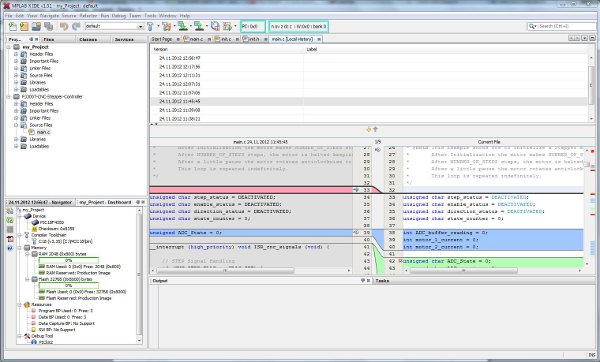600x362 pixels.
Task: Switch to the Tasks tab
Action: pyautogui.click(x=382, y=280)
